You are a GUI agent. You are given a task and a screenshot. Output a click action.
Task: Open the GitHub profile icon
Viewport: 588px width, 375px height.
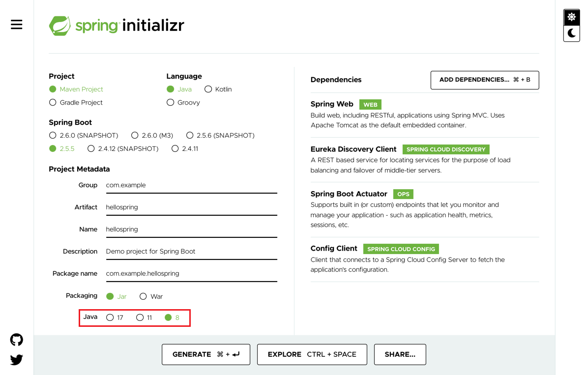point(16,340)
